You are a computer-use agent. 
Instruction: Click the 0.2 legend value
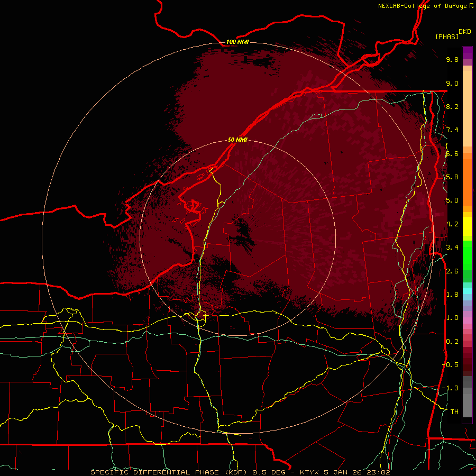[452, 342]
